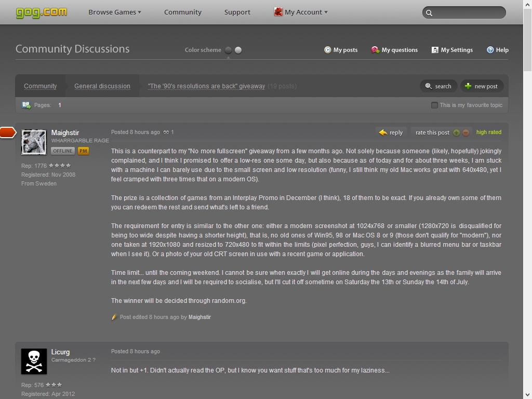Click the My posts clock icon
Viewport: 532px width, 399px height.
327,50
